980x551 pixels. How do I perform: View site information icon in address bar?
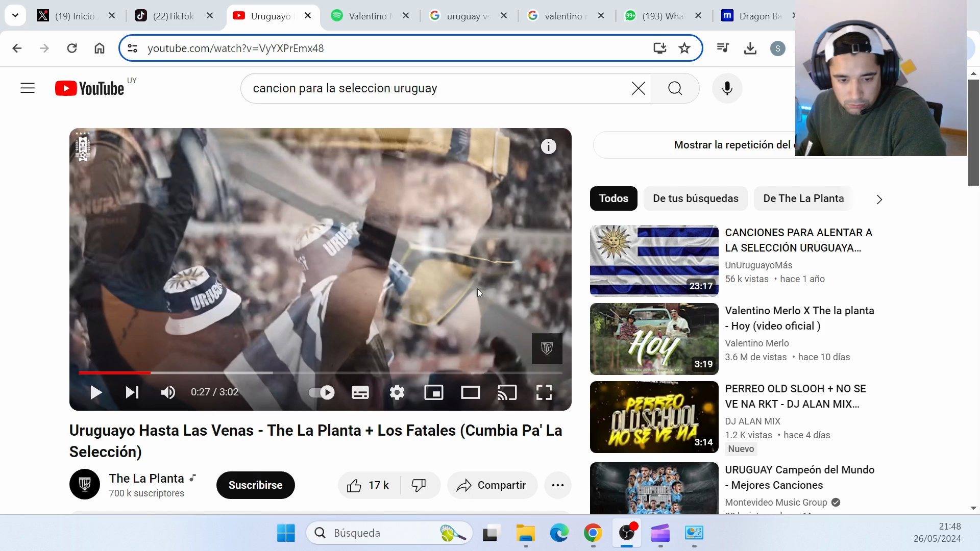point(133,48)
